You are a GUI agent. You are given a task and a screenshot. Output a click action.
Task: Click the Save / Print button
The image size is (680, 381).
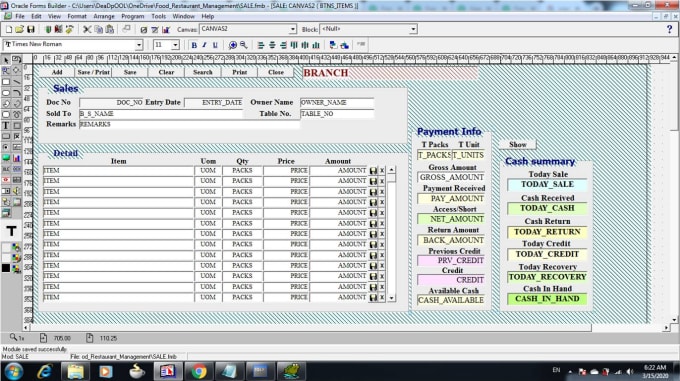point(93,72)
